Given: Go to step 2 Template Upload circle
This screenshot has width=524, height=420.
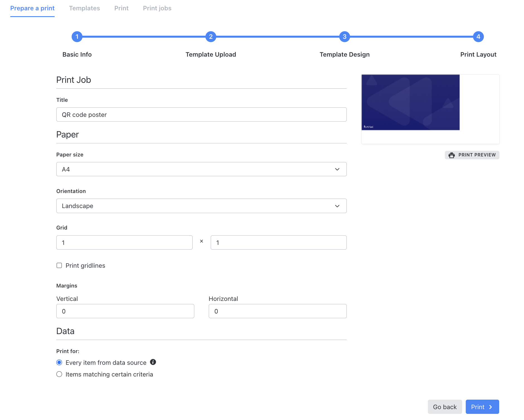Looking at the screenshot, I should [x=211, y=37].
